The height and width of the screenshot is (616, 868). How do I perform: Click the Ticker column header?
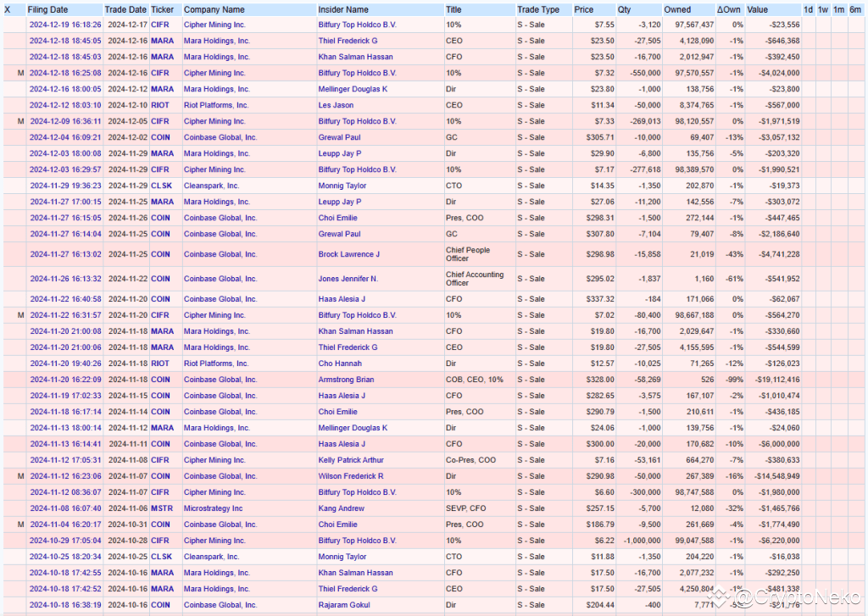coord(162,9)
